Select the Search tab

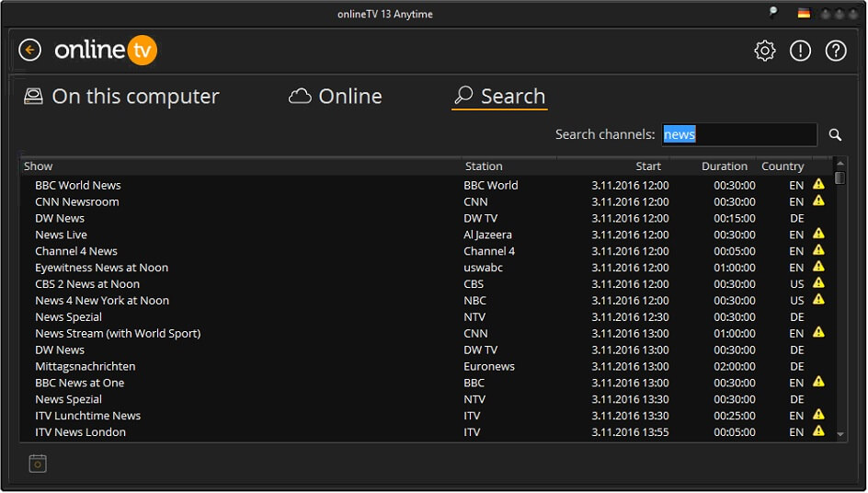point(499,97)
